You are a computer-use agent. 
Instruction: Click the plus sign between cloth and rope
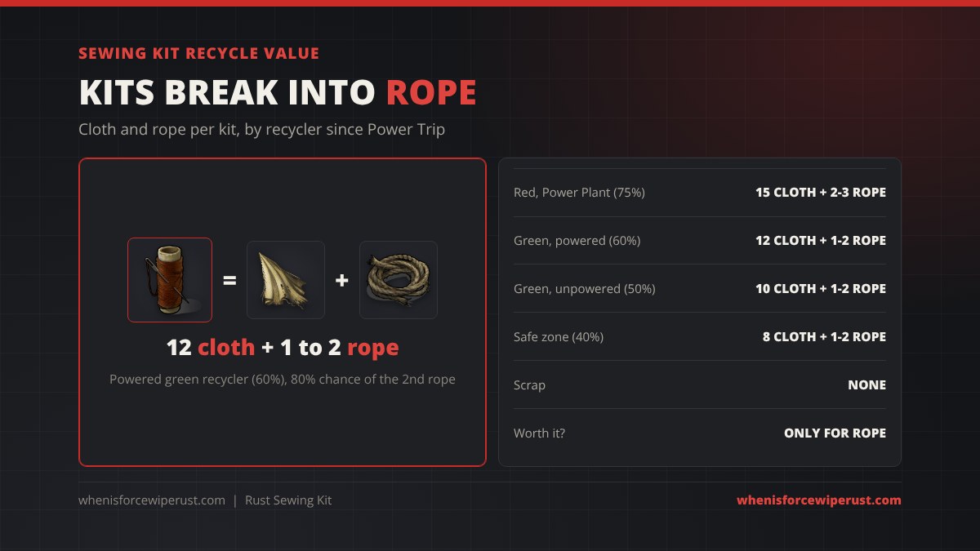point(342,280)
